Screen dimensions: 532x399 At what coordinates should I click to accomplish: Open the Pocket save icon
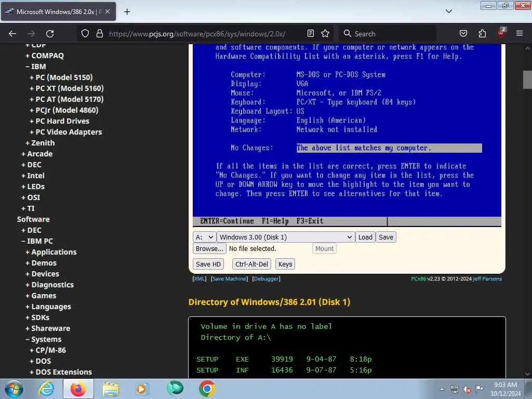coord(463,34)
